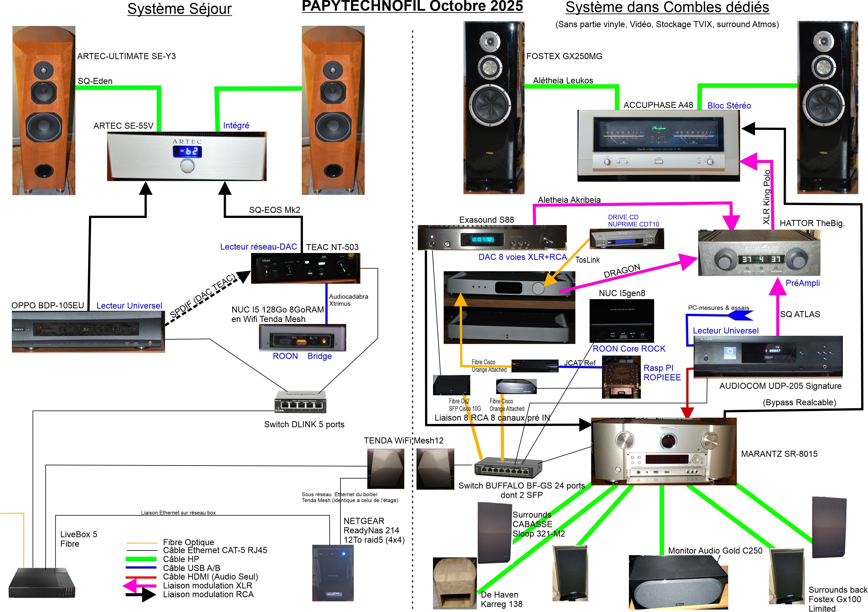Viewport: 868px width, 612px height.
Task: Select the NUPRIME CDT10 CD drive image
Action: pyautogui.click(x=626, y=239)
